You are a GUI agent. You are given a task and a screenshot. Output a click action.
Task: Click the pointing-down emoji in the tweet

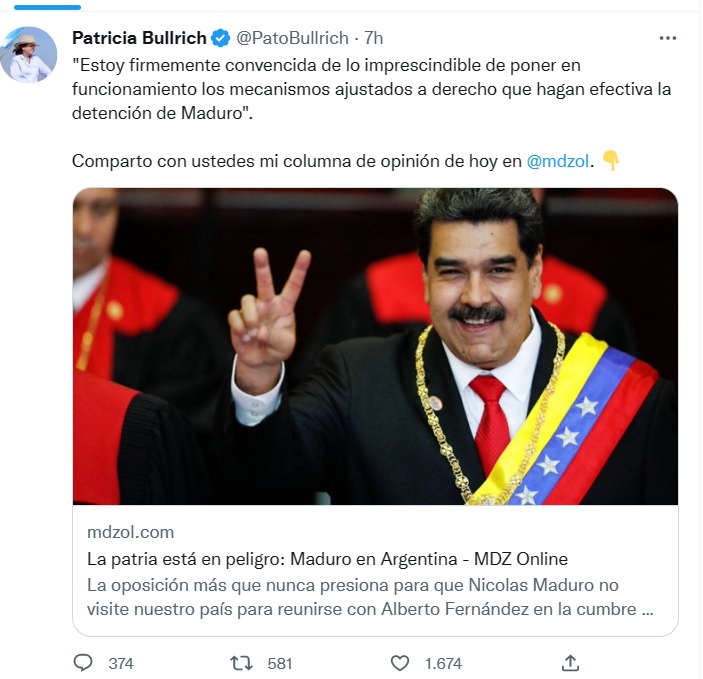[611, 160]
